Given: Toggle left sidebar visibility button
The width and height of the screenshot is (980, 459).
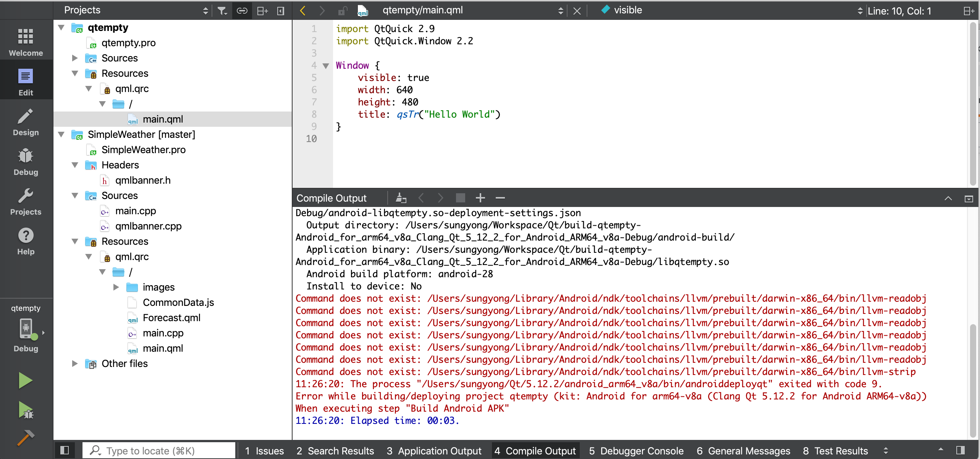Looking at the screenshot, I should (65, 450).
